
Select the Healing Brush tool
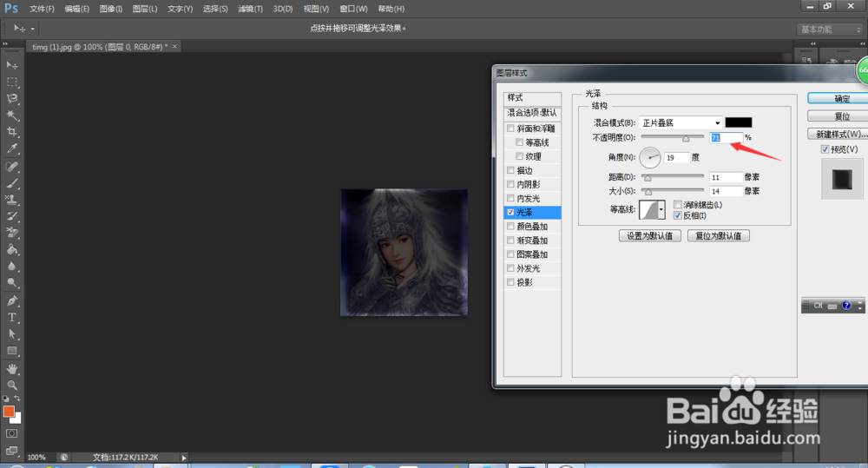coord(11,167)
